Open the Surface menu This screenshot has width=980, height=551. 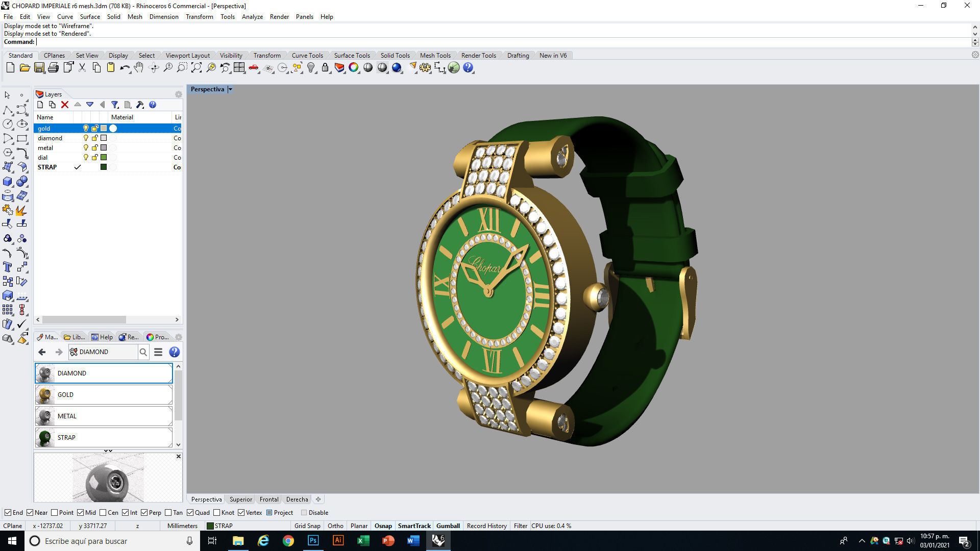click(x=90, y=17)
